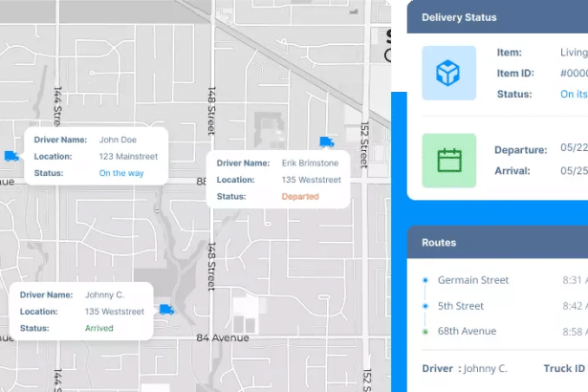Click 135 Weststreet in Erik Brimstone's card
588x392 pixels.
tap(312, 180)
